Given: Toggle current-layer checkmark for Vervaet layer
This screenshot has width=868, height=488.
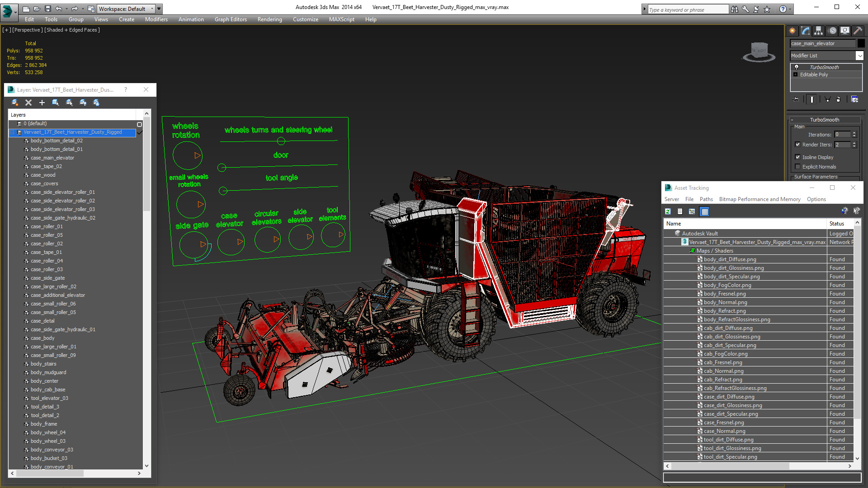Looking at the screenshot, I should (140, 132).
